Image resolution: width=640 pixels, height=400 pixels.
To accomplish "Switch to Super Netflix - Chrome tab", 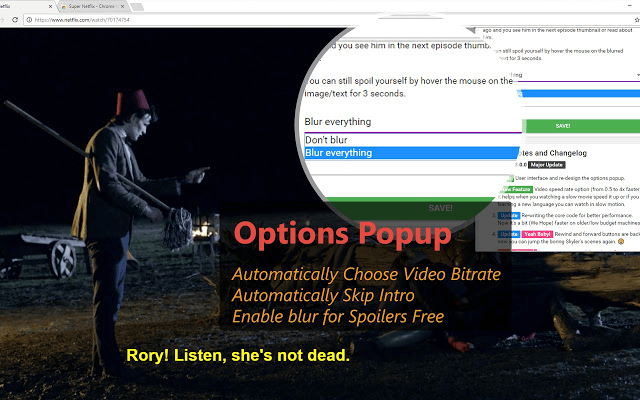I will coord(93,7).
